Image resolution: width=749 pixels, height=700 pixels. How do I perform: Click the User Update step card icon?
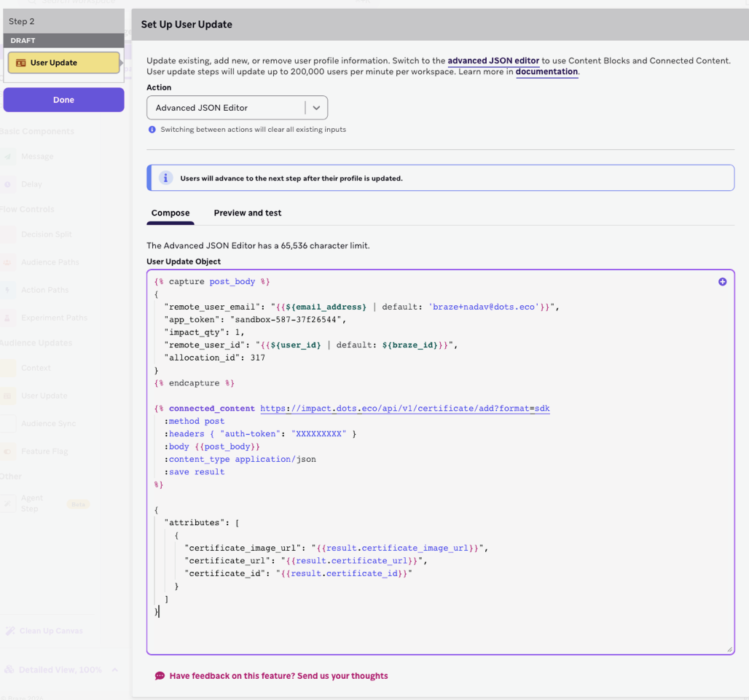tap(20, 63)
